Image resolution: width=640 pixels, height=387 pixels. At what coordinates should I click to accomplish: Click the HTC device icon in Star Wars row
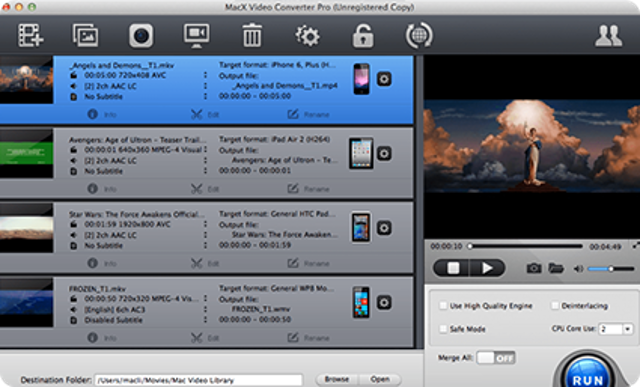(361, 227)
